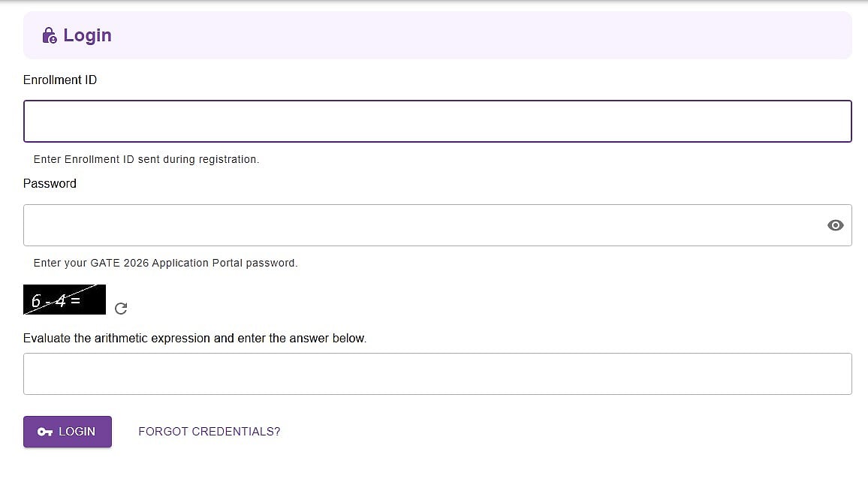This screenshot has height=488, width=868.
Task: Select the GATE 2026 password hint text
Action: [x=165, y=263]
